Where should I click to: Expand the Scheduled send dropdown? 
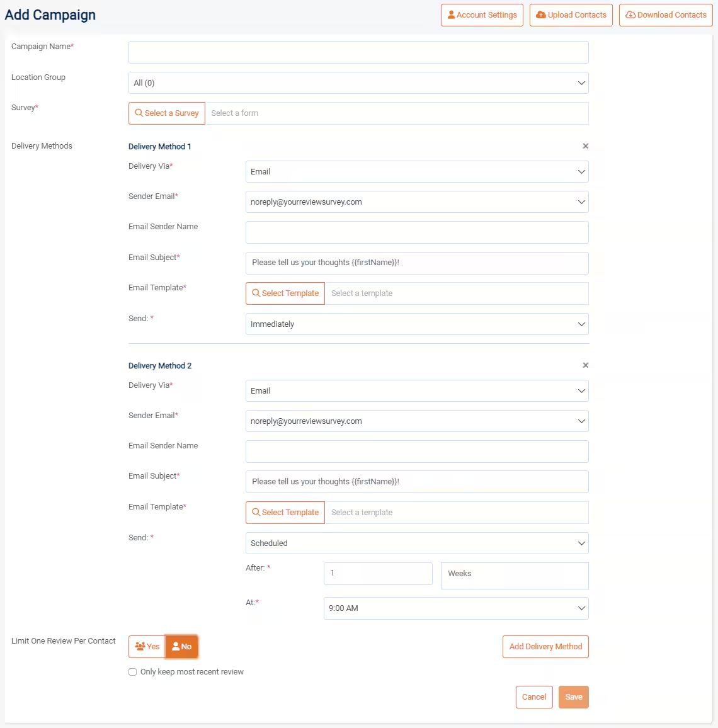click(416, 543)
